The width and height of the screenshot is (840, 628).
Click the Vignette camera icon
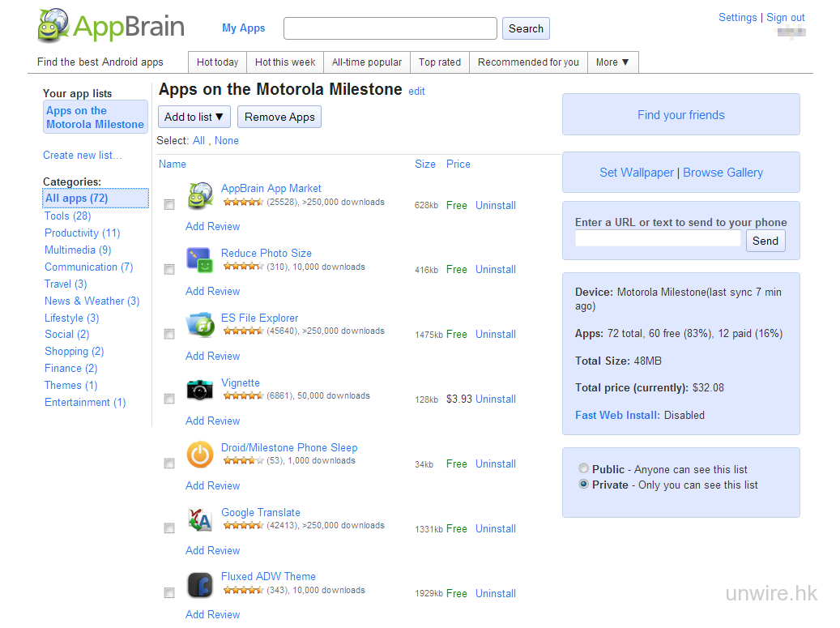[199, 390]
